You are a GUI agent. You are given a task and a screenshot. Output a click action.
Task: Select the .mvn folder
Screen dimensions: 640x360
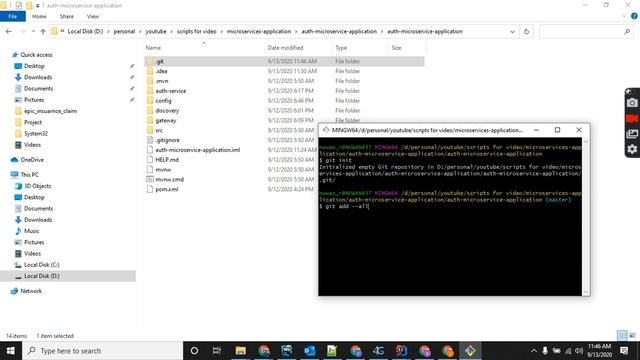click(x=162, y=81)
